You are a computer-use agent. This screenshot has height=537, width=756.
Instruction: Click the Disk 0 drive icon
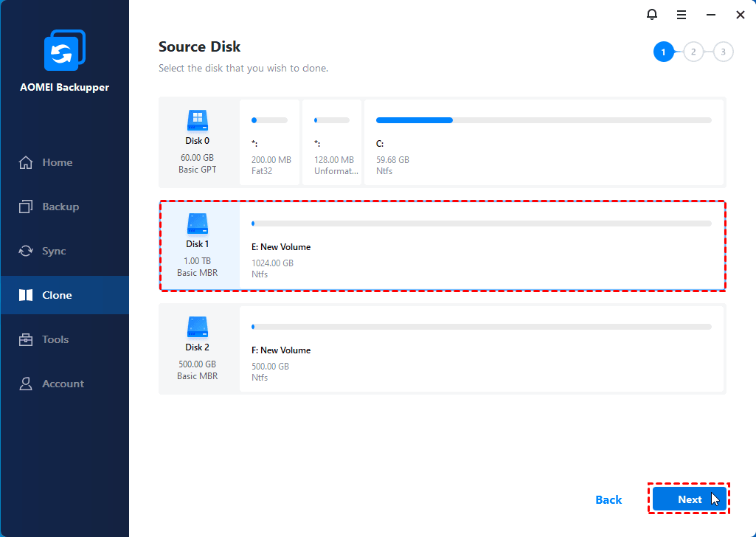click(x=197, y=120)
